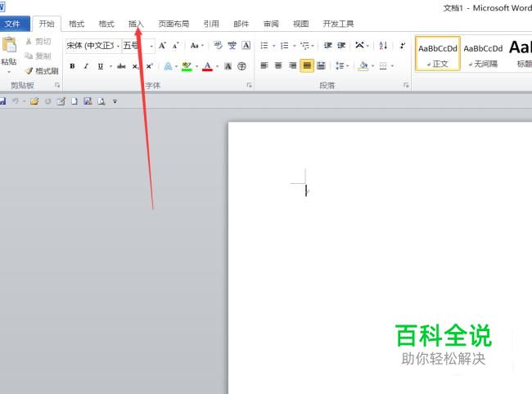532x394 pixels.
Task: Switch to the 视图 (View) tab
Action: (x=300, y=24)
